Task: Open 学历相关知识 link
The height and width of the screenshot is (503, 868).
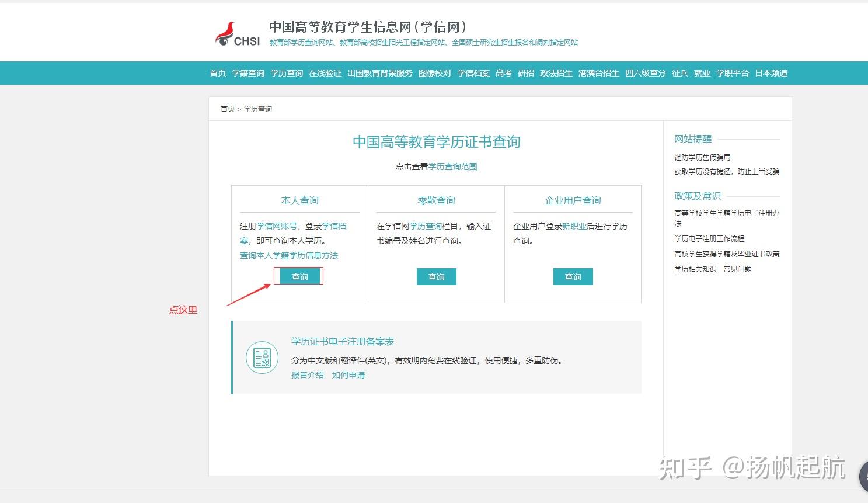Action: pyautogui.click(x=695, y=269)
